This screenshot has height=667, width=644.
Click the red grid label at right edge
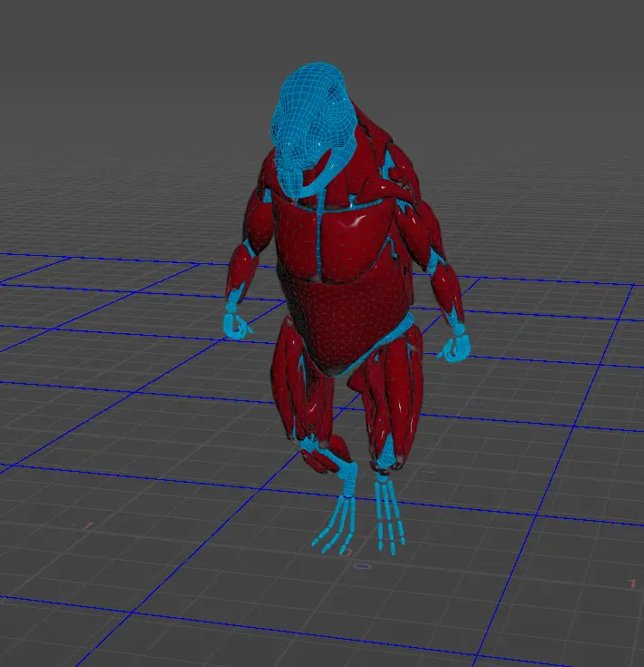pos(632,583)
